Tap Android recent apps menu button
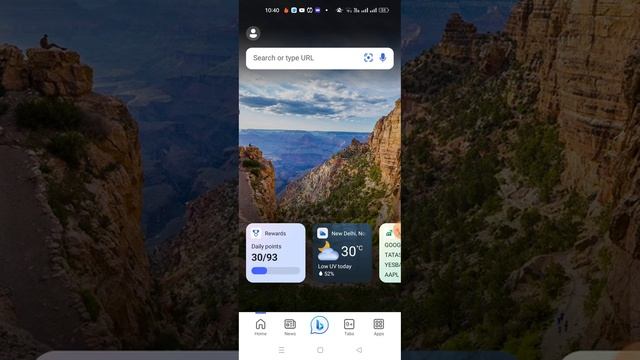This screenshot has height=360, width=640. click(282, 350)
